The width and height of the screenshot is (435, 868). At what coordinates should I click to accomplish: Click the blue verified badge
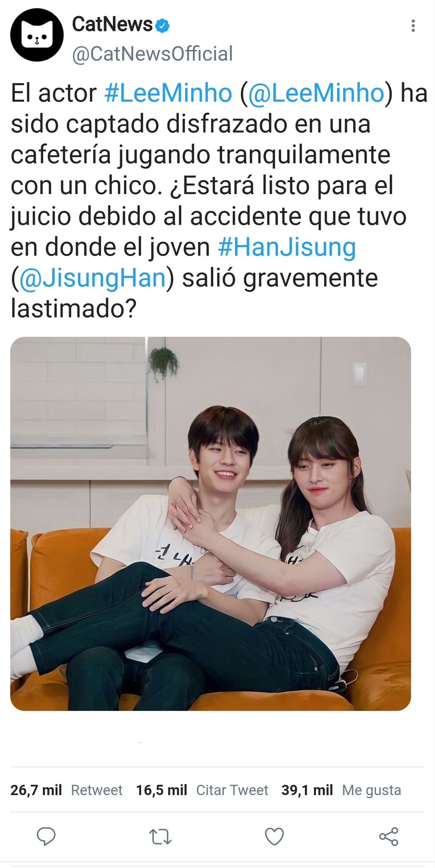coord(162,25)
